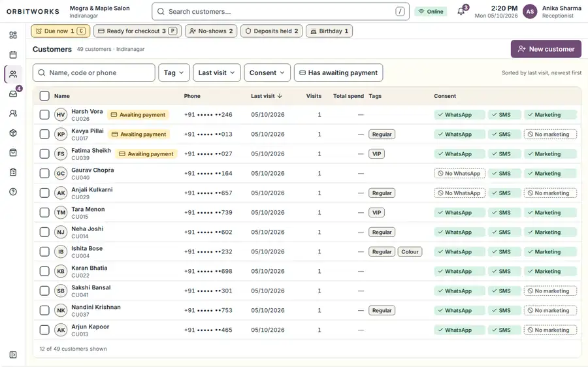
Task: Click Harsh Vora's Awaiting payment badge
Action: pyautogui.click(x=138, y=115)
